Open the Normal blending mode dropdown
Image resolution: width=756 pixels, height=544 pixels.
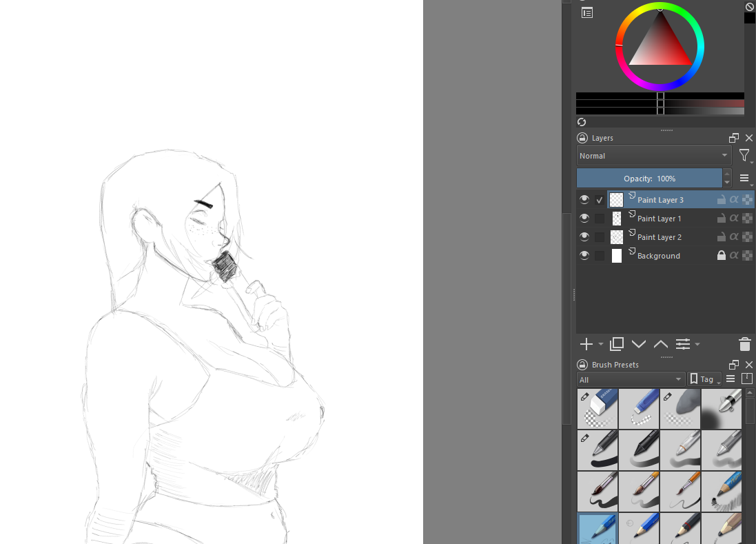click(x=654, y=156)
